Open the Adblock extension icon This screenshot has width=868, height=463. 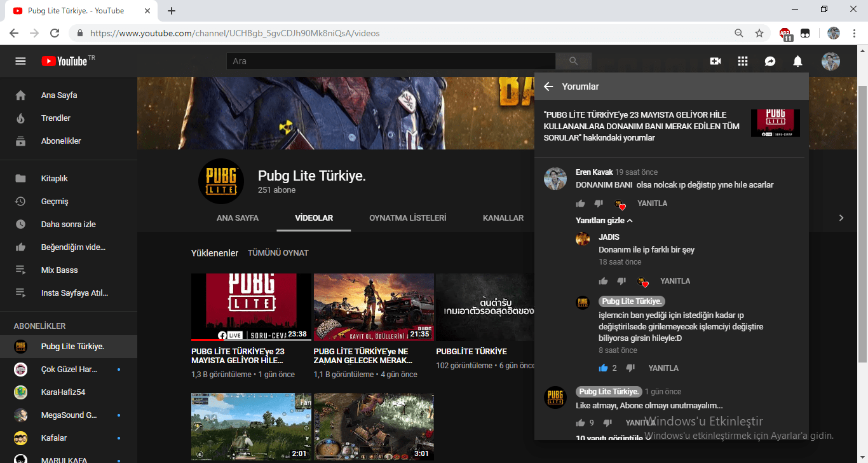786,34
